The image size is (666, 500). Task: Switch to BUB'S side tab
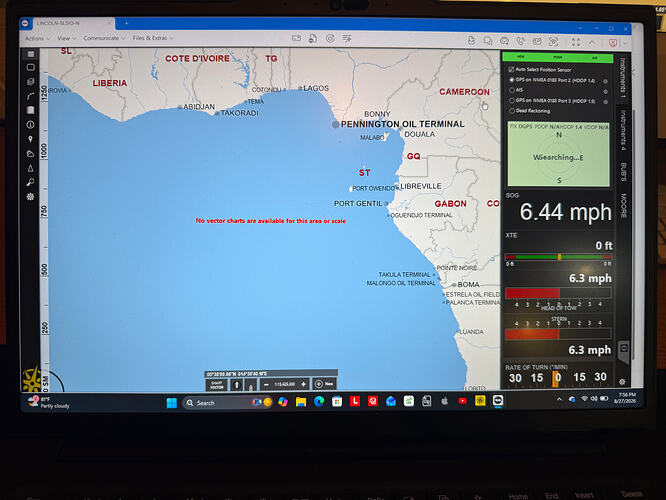pyautogui.click(x=623, y=172)
